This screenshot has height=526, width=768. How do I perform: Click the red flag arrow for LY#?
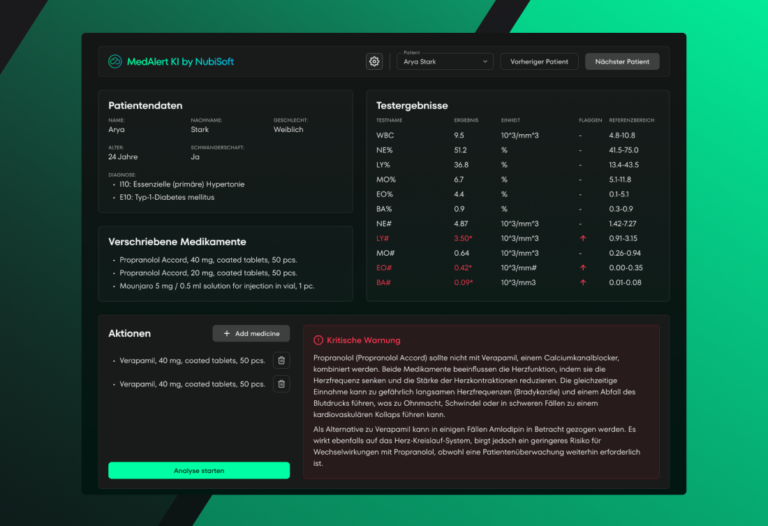(582, 238)
